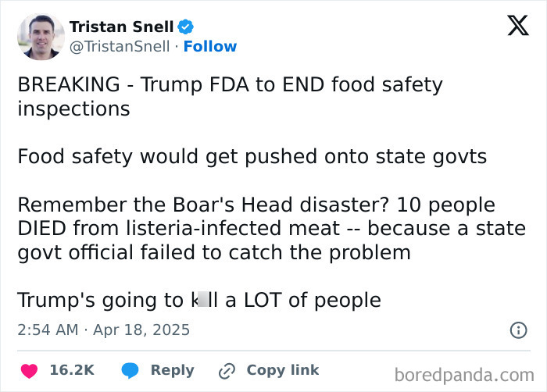Click the boredpanda.com watermark

click(x=464, y=376)
